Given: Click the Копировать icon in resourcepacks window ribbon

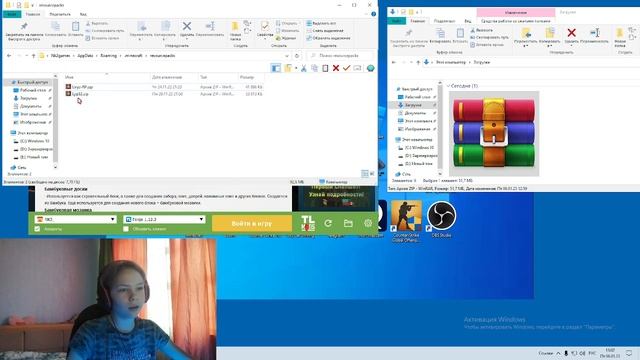Looking at the screenshot, I should pos(56,27).
